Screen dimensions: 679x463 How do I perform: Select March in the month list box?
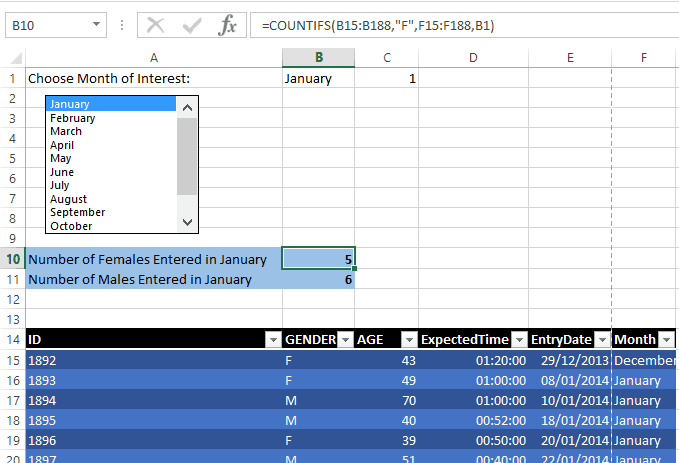pyautogui.click(x=66, y=131)
